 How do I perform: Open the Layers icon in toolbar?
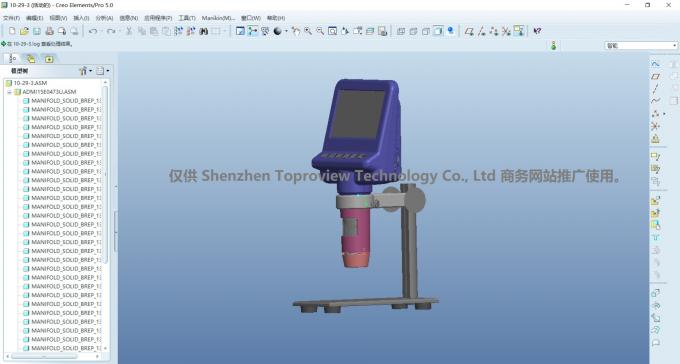(370, 31)
